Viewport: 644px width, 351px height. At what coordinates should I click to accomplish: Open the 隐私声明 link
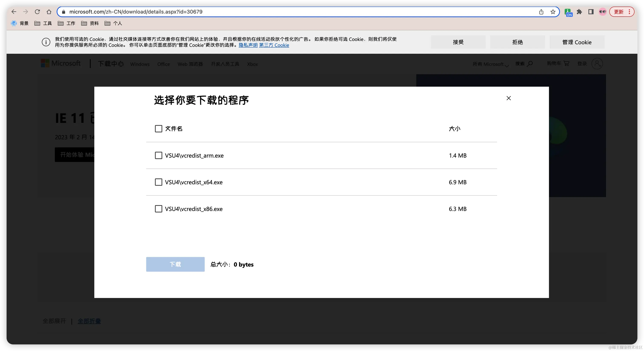click(x=248, y=45)
